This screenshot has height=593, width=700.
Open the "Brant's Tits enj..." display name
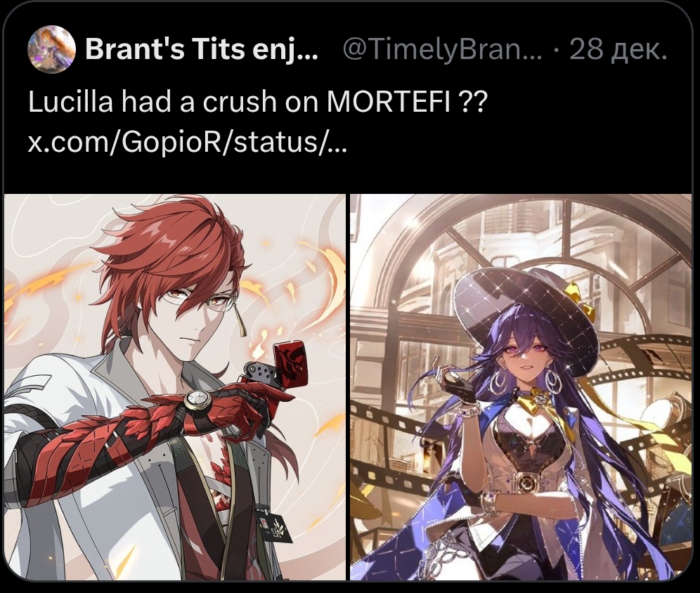click(x=202, y=48)
